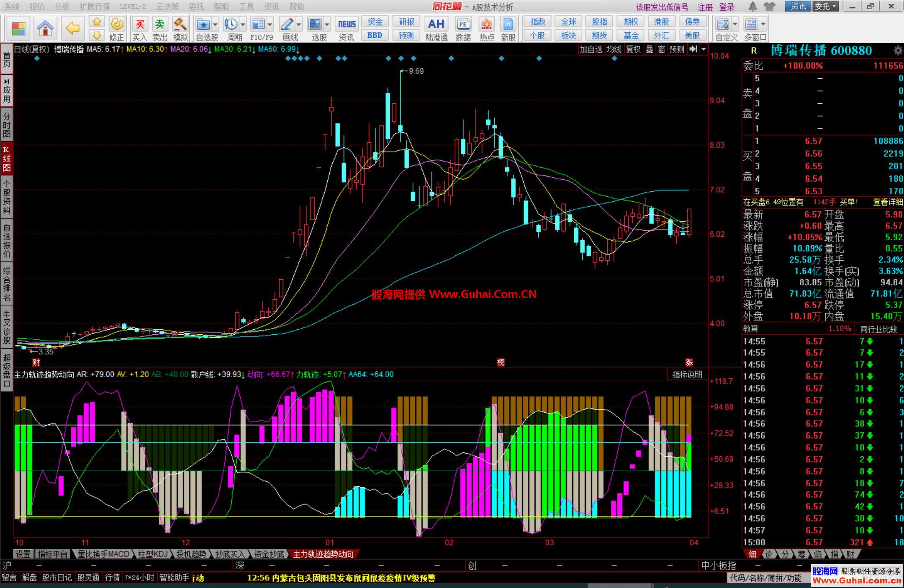Image resolution: width=904 pixels, height=588 pixels.
Task: Expand 选股 dropdown arrow
Action: pos(327,24)
